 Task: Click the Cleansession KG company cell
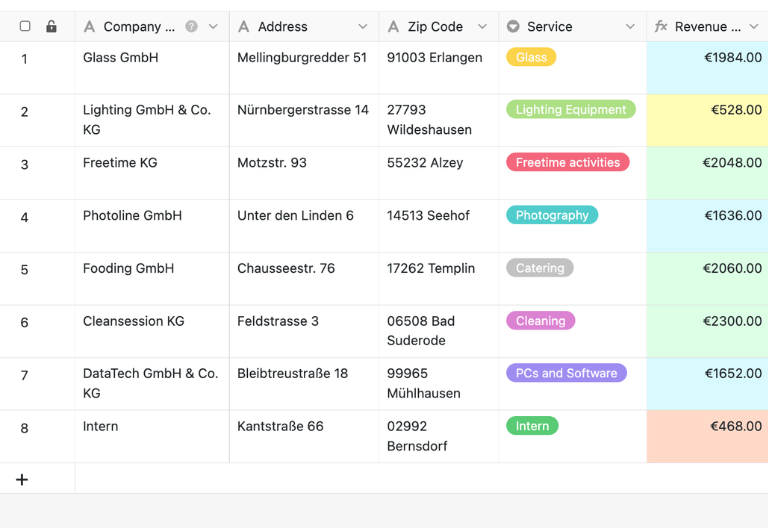(152, 332)
